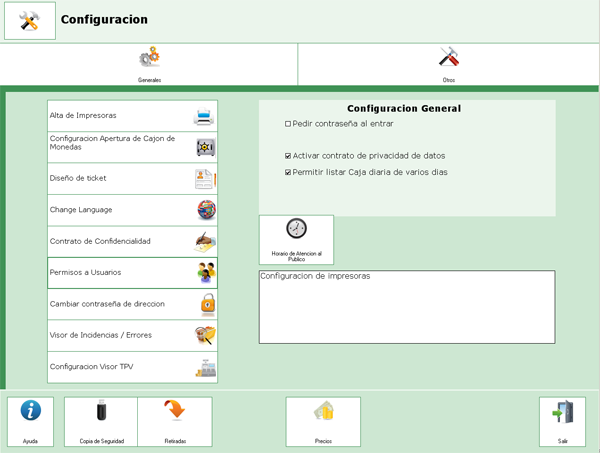
Task: Open the clock Horario de Atencion button
Action: [296, 239]
